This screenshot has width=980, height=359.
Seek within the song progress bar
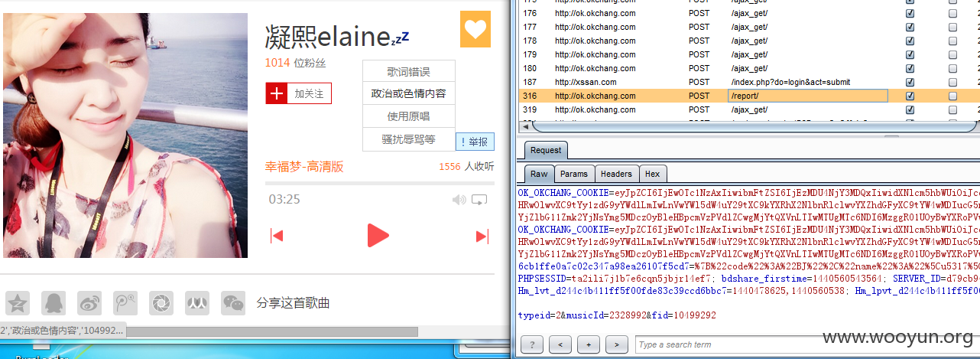(380, 184)
